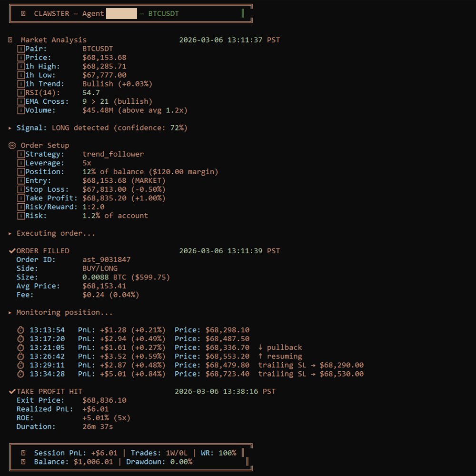476x476 pixels.
Task: Click the icon beside Balance
Action: tap(23, 462)
